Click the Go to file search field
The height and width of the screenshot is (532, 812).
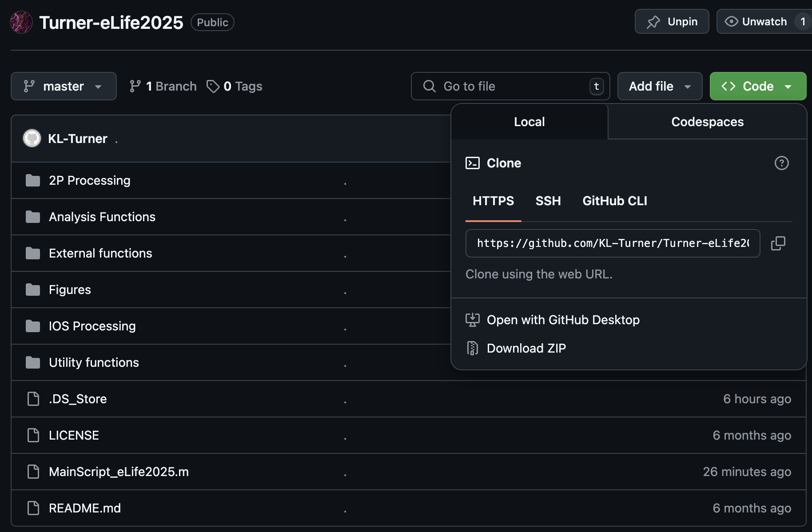point(510,86)
